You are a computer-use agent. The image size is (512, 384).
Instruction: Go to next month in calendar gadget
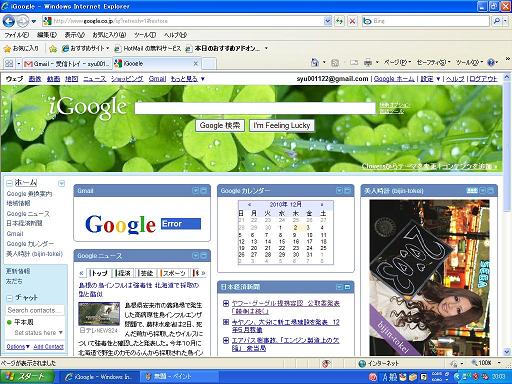point(322,204)
